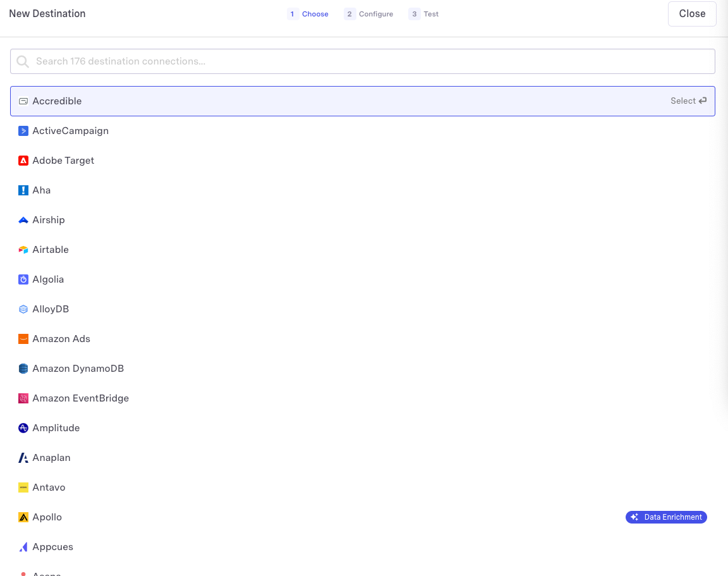
Task: Click the Algolia logo icon
Action: pyautogui.click(x=23, y=279)
